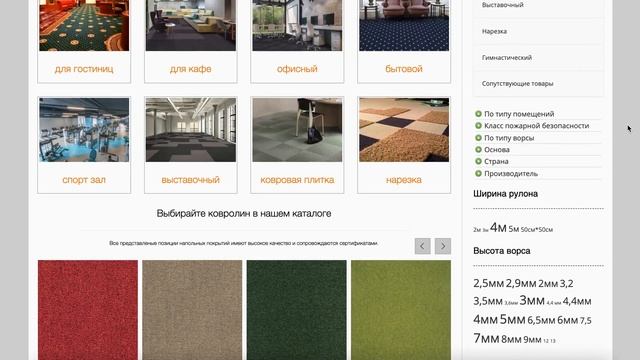Pick pile height tag '8мм'
The width and height of the screenshot is (640, 360).
click(511, 339)
